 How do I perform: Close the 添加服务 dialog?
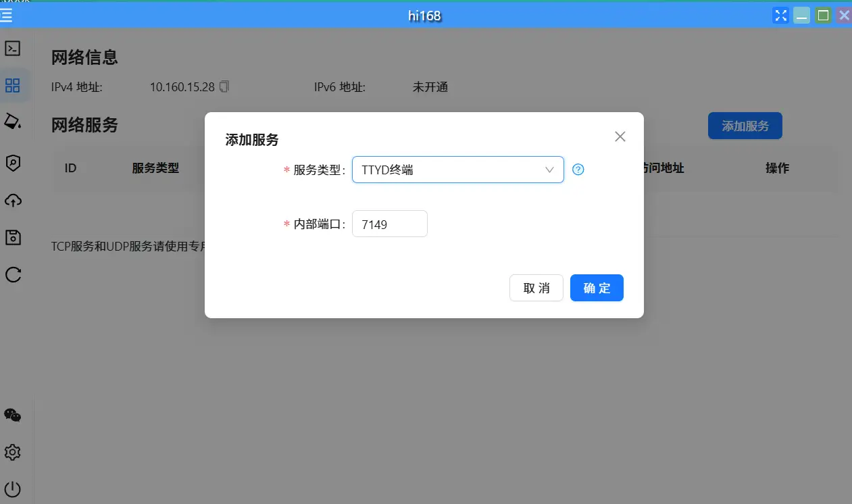(620, 136)
